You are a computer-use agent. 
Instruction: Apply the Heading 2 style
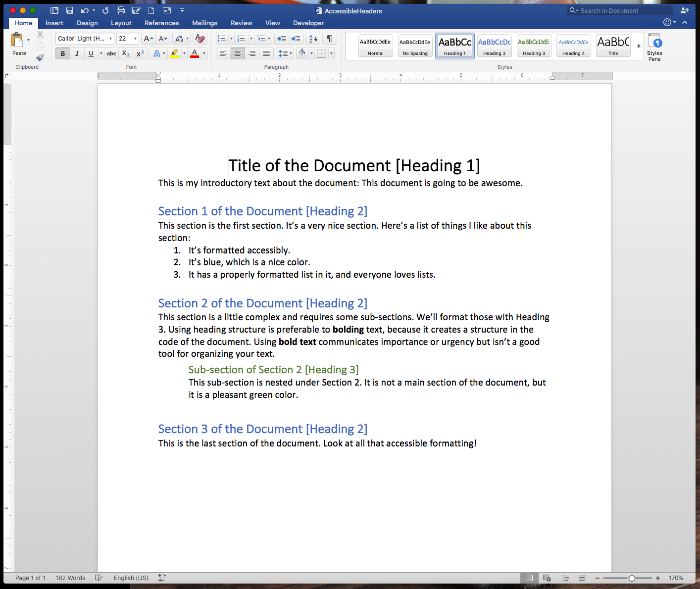click(494, 46)
